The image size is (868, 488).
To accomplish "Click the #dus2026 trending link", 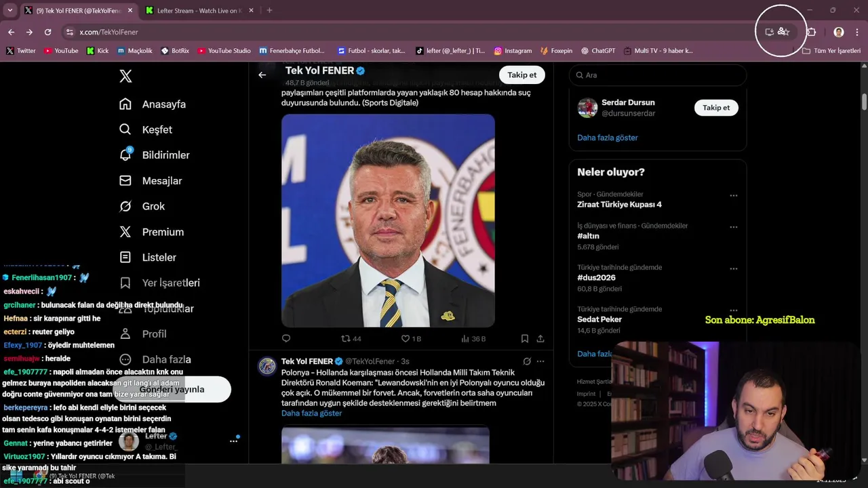I will coord(596,278).
